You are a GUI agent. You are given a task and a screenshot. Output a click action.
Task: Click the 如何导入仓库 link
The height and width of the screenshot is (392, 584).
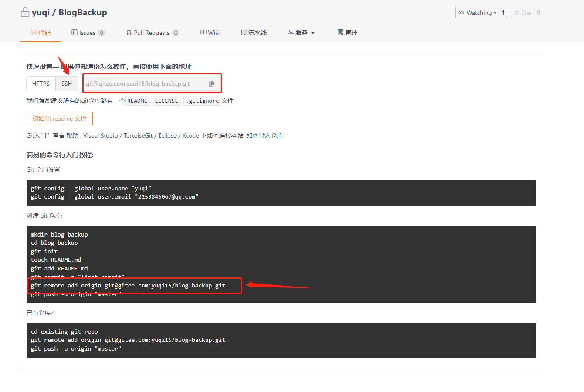coord(265,135)
